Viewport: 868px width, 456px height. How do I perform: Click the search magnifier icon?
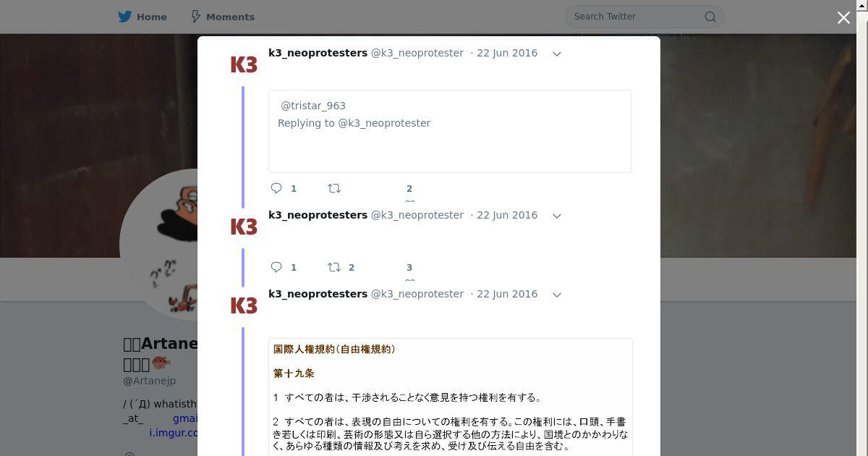tap(710, 17)
